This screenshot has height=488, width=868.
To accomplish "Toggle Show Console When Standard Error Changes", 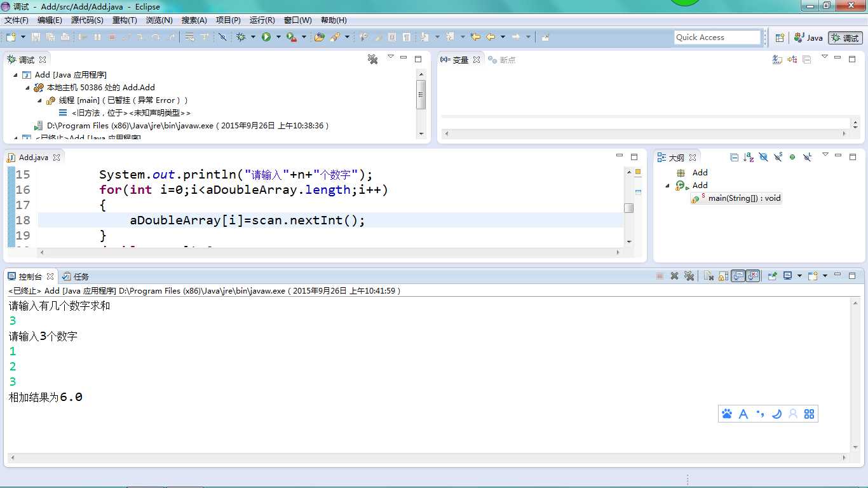I will click(753, 276).
